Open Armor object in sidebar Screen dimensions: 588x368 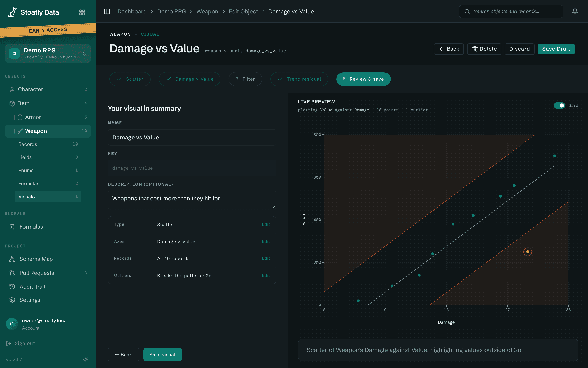click(48, 117)
